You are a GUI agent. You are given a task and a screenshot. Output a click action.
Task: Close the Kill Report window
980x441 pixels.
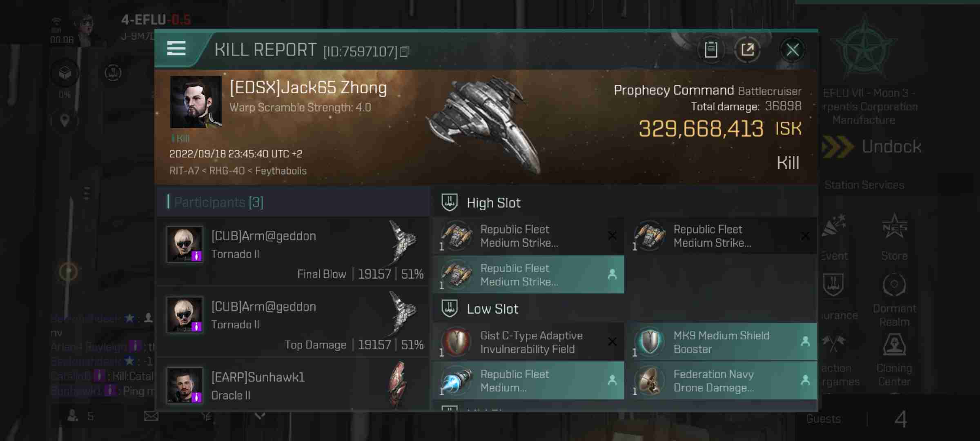click(792, 50)
